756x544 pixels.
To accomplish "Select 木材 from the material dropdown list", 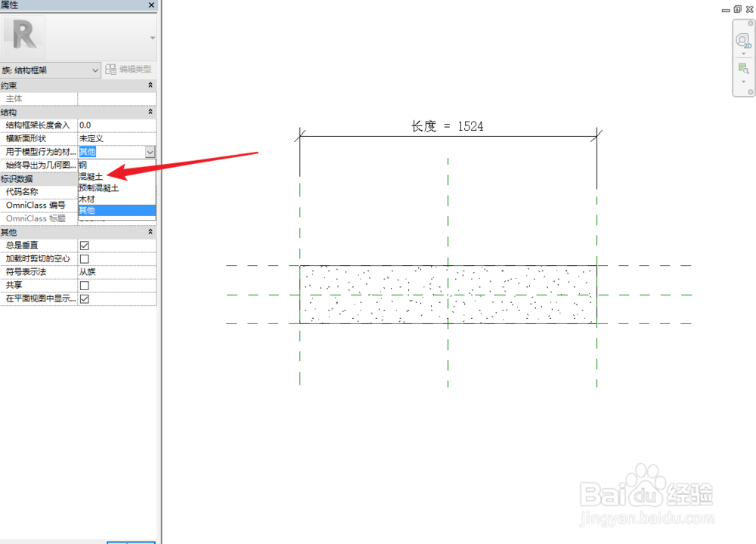I will pos(116,199).
